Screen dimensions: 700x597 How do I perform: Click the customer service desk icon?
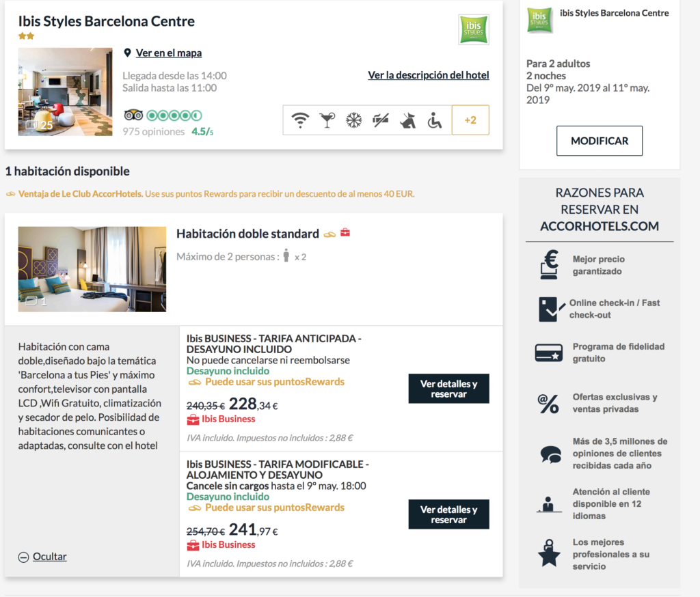click(549, 504)
